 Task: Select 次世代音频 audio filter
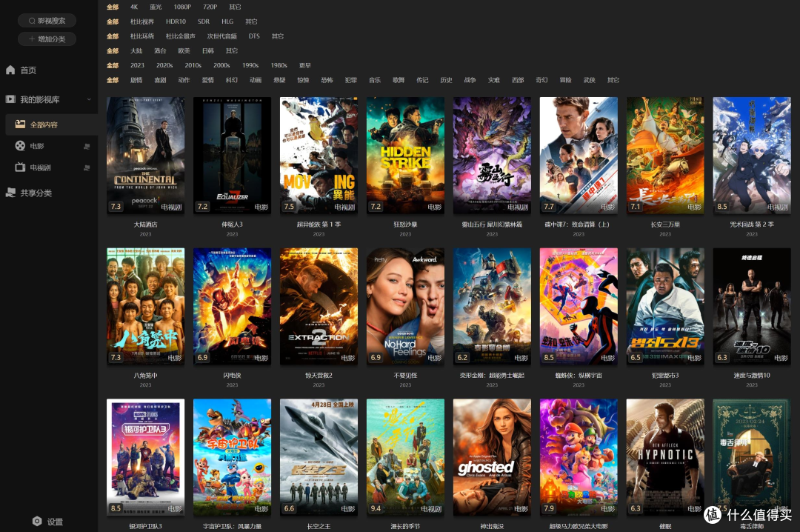[222, 36]
